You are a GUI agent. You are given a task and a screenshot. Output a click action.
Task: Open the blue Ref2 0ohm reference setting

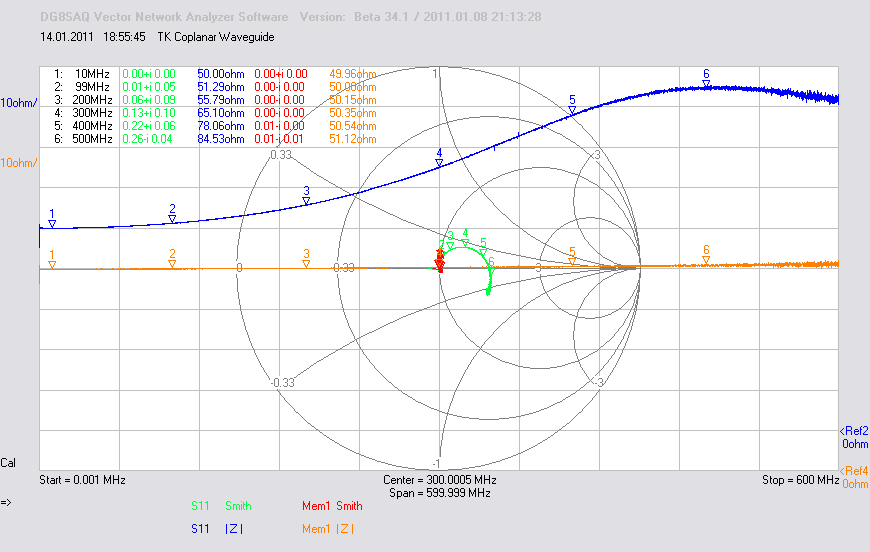coord(854,437)
